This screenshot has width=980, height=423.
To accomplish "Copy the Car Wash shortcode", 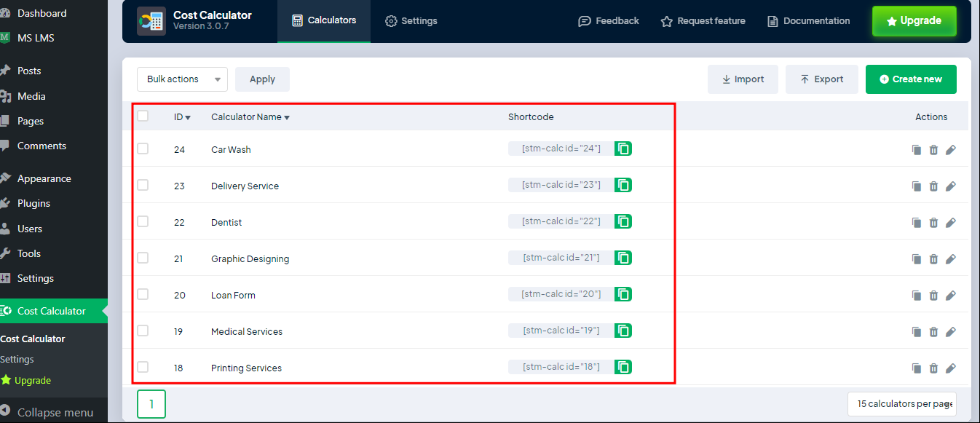I will [x=623, y=149].
